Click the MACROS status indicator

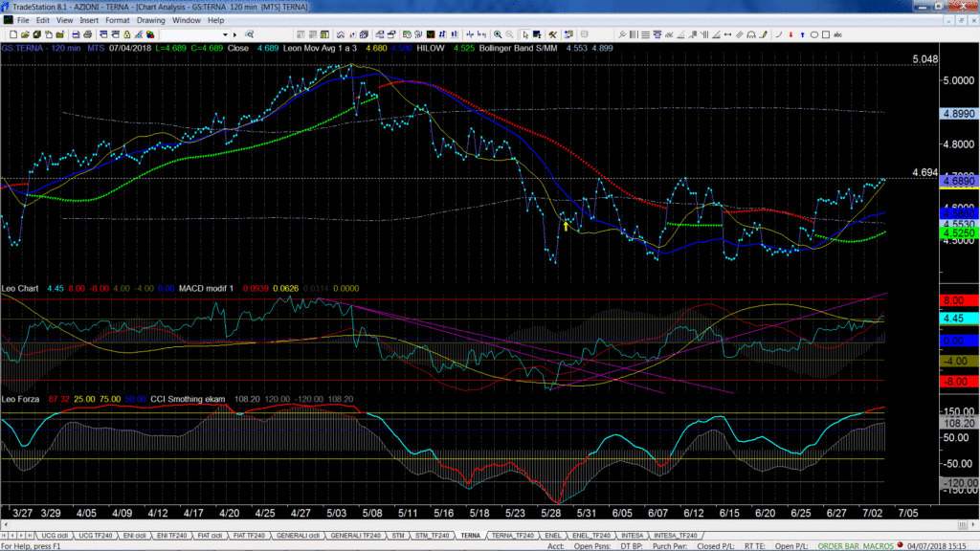878,546
